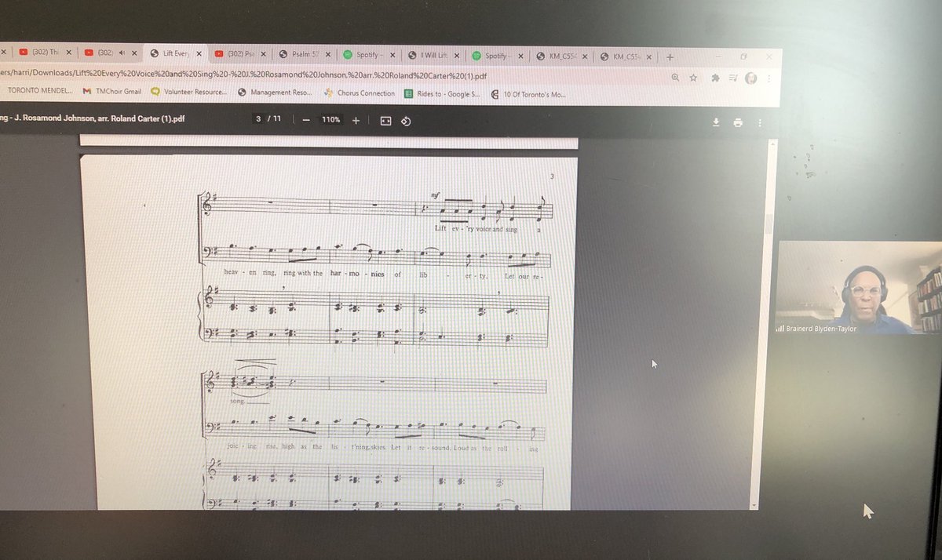Bookmark this page with the star icon
This screenshot has height=560, width=942.
[693, 78]
